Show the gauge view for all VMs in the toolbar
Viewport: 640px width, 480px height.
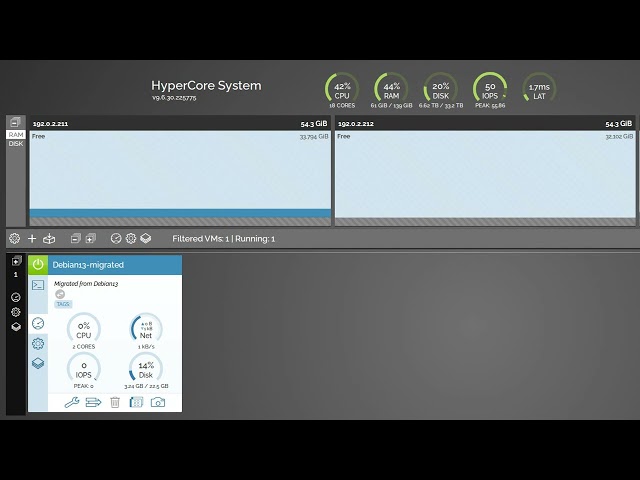(116, 238)
